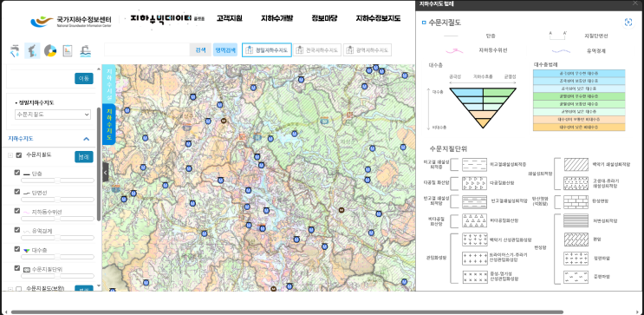The height and width of the screenshot is (315, 644).
Task: Click the 탄산염암 brick pattern symbol
Action: tap(576, 201)
